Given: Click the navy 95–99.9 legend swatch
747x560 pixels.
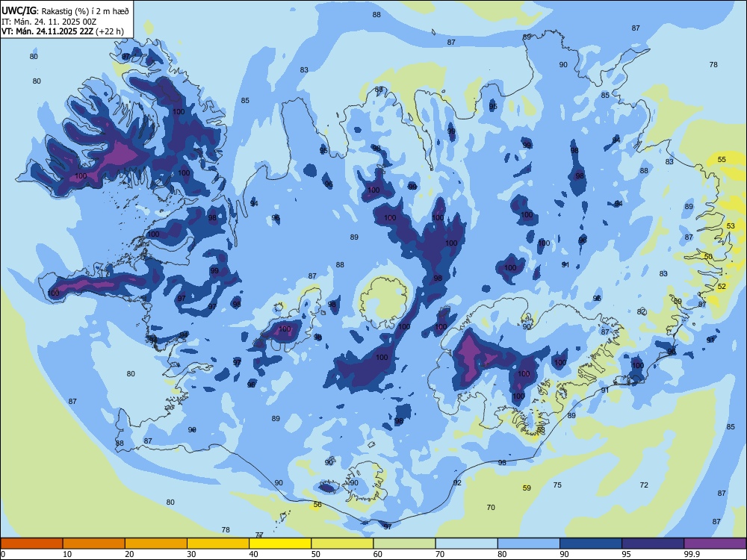Looking at the screenshot, I should pyautogui.click(x=653, y=544).
